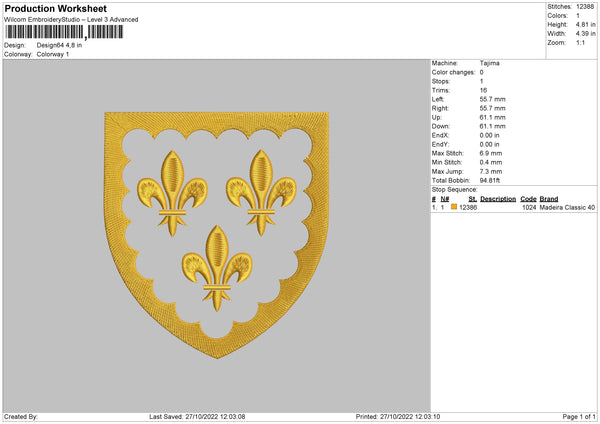Image resolution: width=600 pixels, height=424 pixels.
Task: Click the Brand column header
Action: [549, 199]
